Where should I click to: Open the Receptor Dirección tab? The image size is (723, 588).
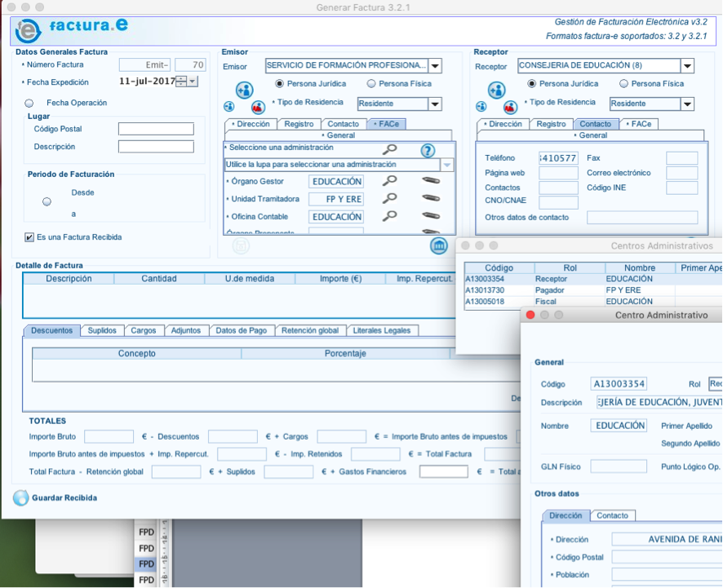tap(503, 124)
